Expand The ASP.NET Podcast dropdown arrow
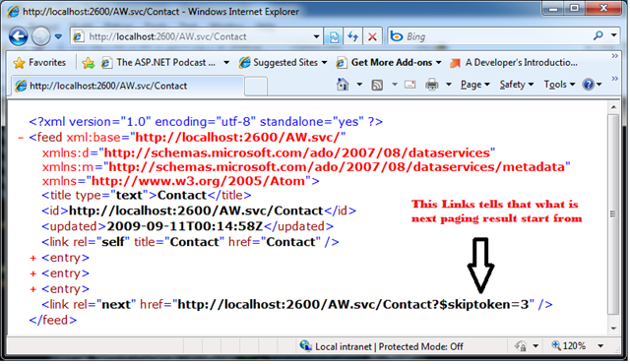This screenshot has height=364, width=630. (x=226, y=63)
